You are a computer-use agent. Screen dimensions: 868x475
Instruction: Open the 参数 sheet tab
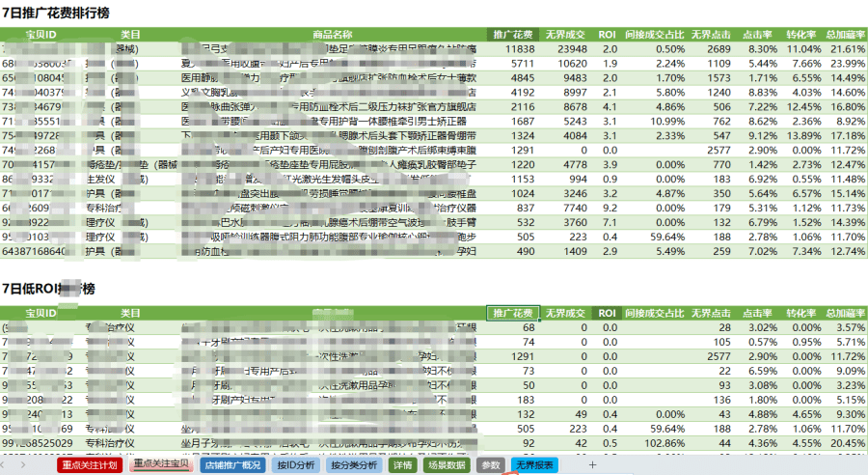point(491,465)
